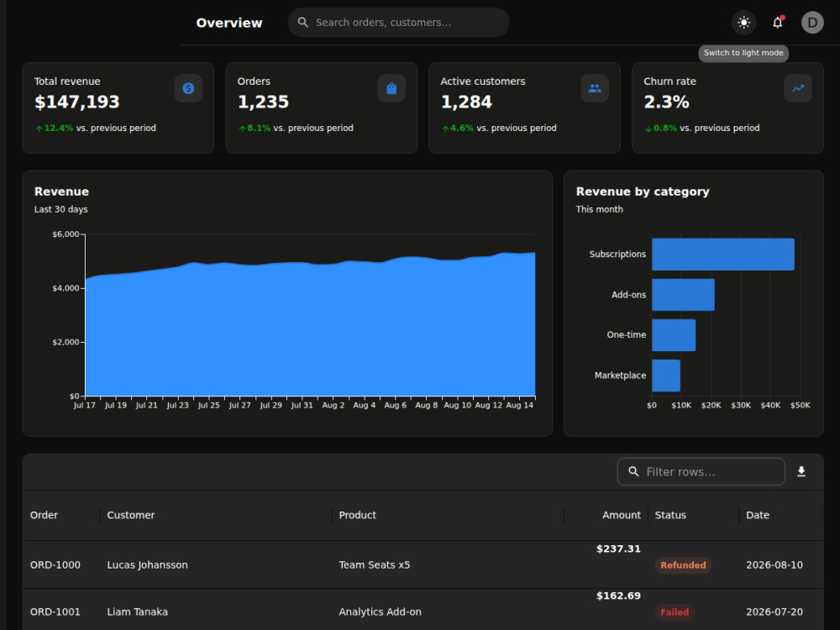The height and width of the screenshot is (630, 840).
Task: Click product Team Seats x5
Action: tap(375, 565)
